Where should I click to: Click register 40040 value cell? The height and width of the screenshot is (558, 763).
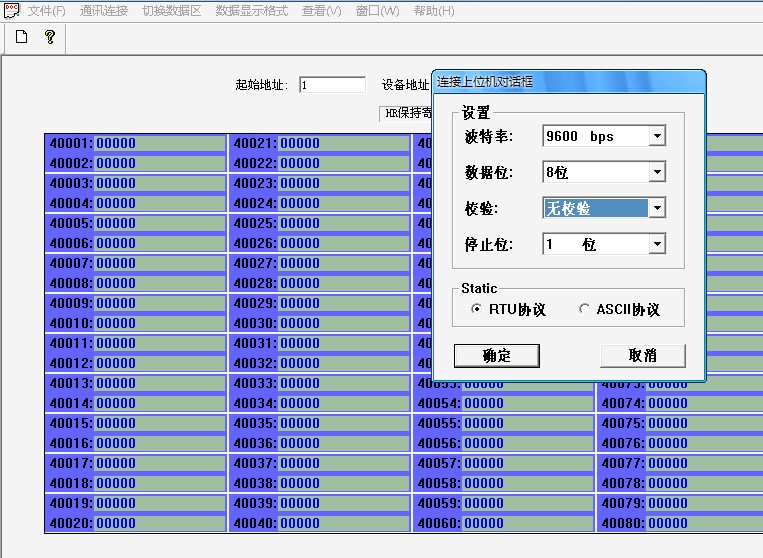click(342, 523)
